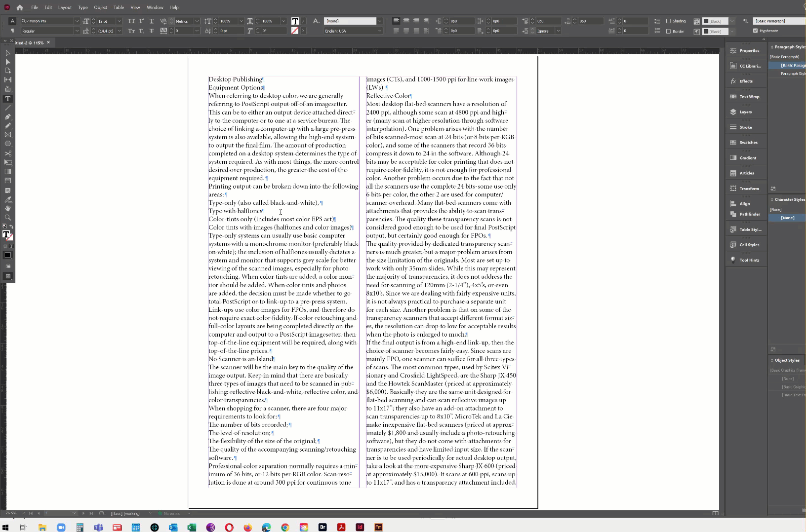Open the character style [None] dropdown

380,21
